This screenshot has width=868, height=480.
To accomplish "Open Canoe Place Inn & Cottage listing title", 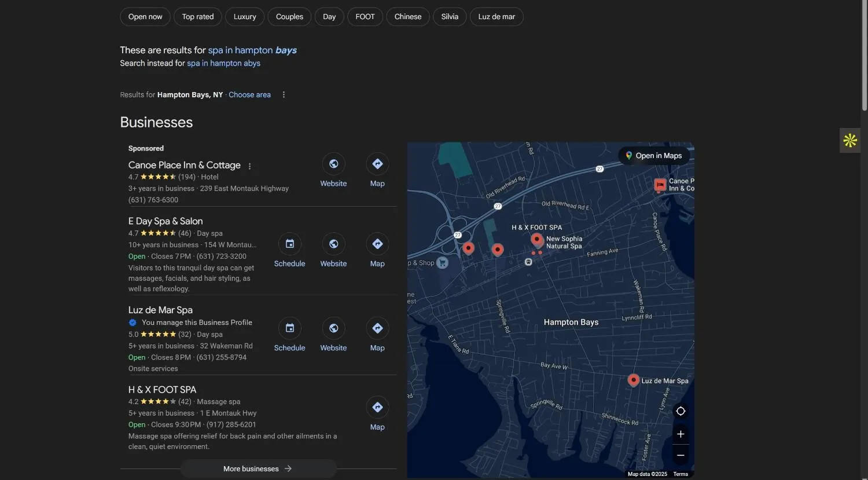I will pyautogui.click(x=185, y=165).
